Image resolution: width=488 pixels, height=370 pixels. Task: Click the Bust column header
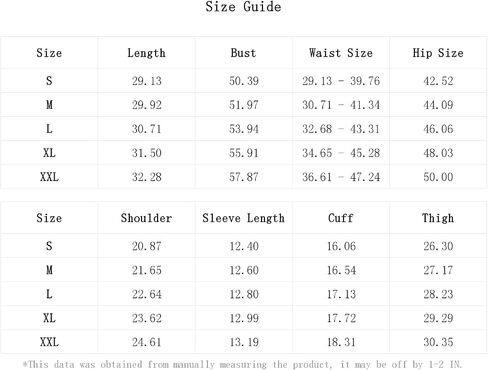point(243,53)
